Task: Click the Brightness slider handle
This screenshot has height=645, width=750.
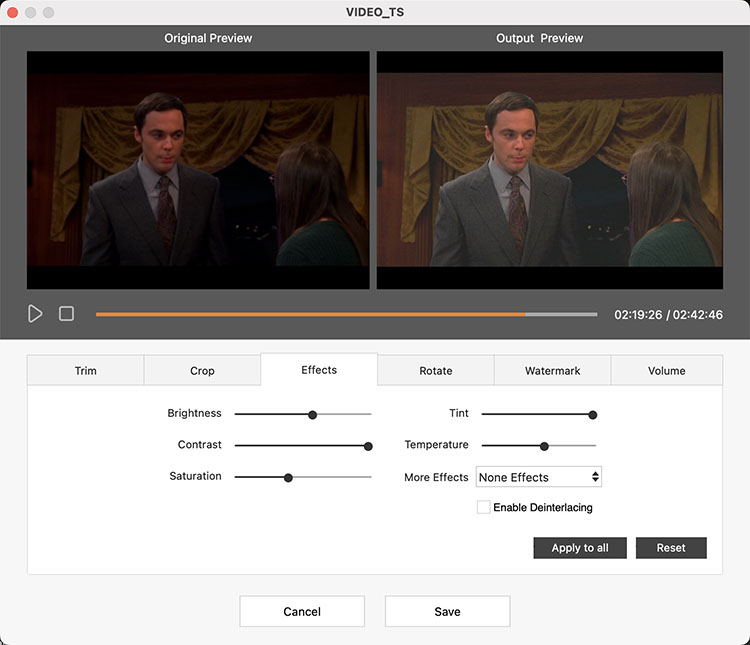Action: tap(312, 415)
